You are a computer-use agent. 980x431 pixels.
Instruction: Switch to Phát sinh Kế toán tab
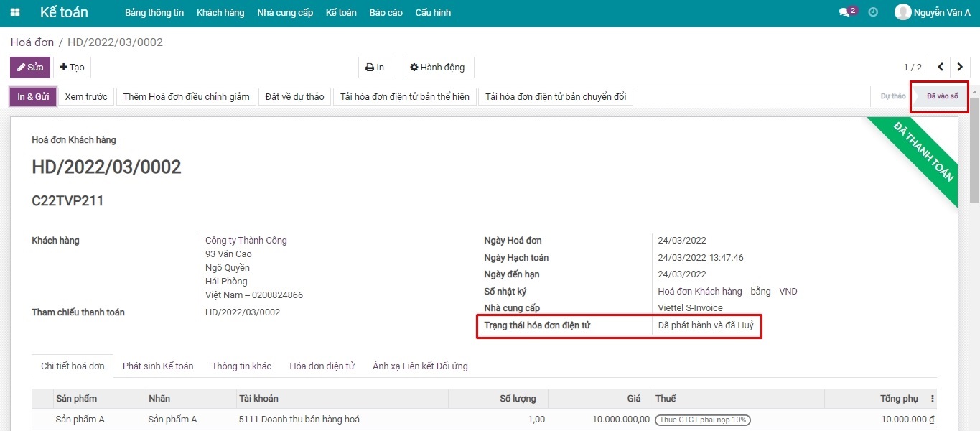click(x=158, y=366)
